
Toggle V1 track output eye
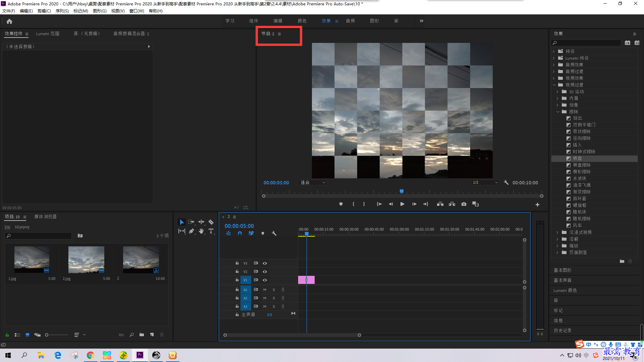[265, 280]
